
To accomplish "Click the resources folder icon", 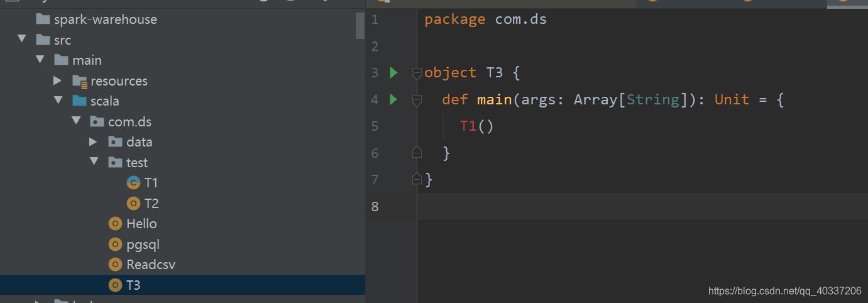I will pos(79,81).
